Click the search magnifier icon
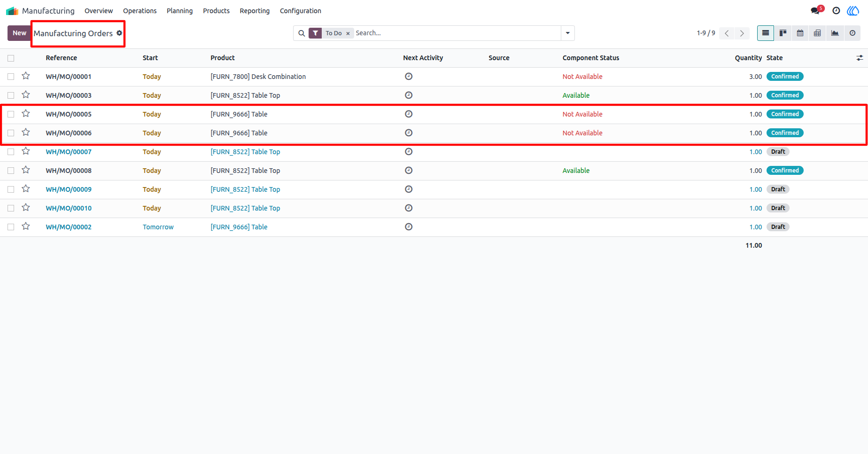This screenshot has width=868, height=454. point(302,33)
